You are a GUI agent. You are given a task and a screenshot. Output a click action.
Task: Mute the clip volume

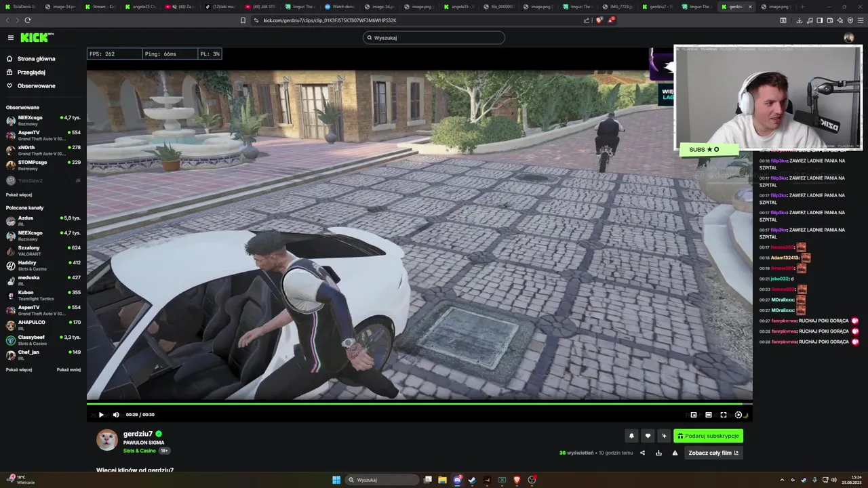click(116, 415)
